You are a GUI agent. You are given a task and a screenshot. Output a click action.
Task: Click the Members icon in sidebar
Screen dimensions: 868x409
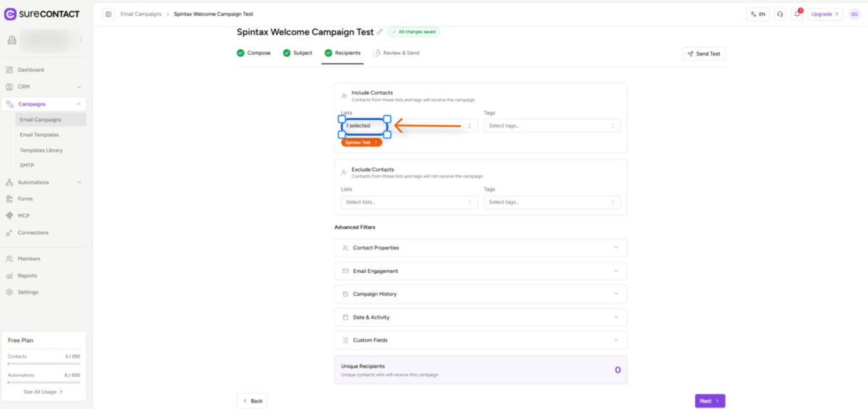pos(9,259)
